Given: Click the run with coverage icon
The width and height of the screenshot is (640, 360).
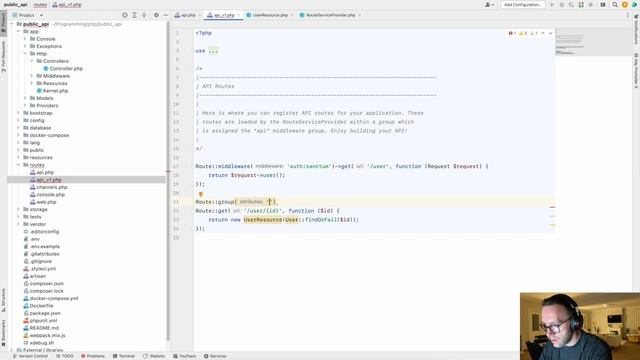Looking at the screenshot, I should [571, 5].
